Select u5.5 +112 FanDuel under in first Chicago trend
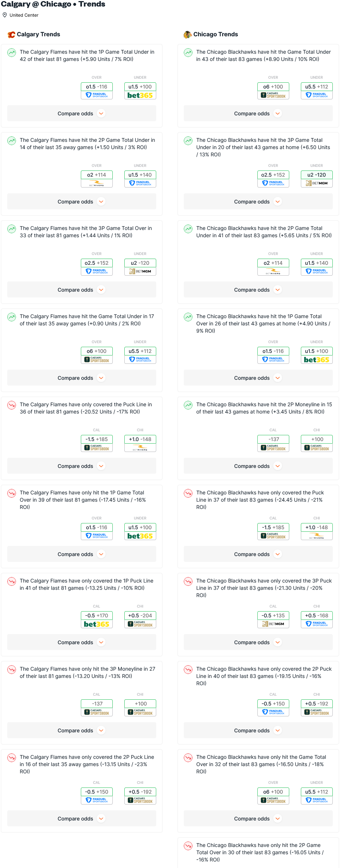The image size is (340, 868). click(x=317, y=91)
